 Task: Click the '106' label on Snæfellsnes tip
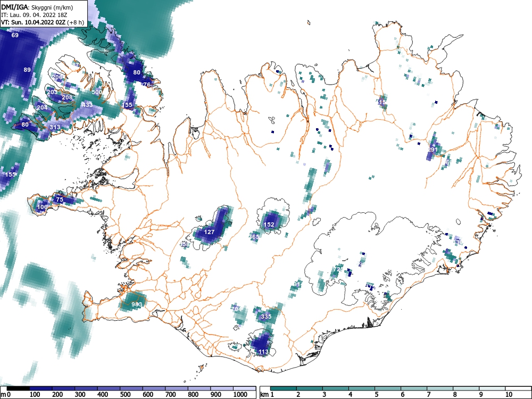[x=43, y=206]
